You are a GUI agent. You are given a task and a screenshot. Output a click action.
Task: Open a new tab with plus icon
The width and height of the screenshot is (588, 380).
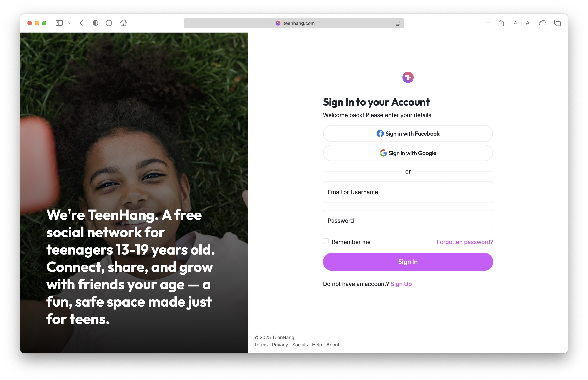click(x=488, y=23)
